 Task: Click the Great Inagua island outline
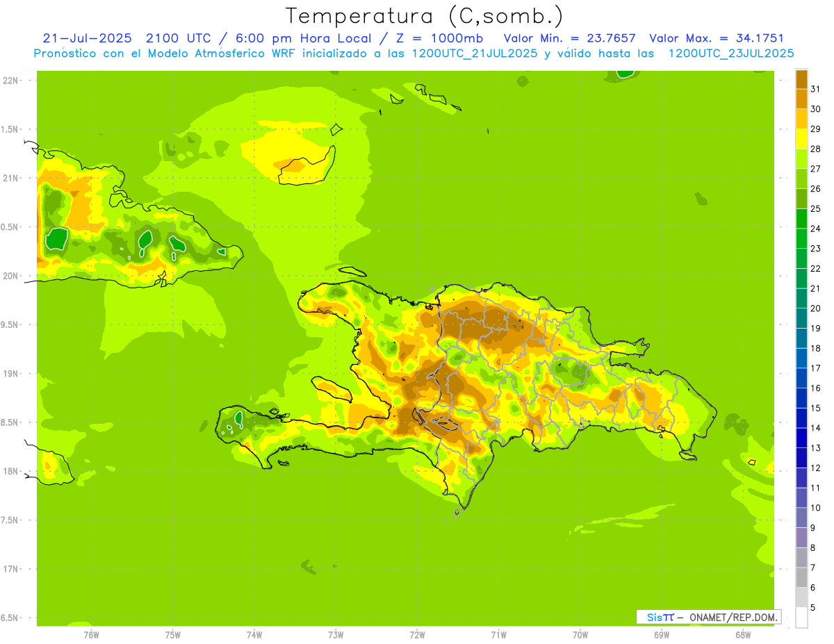306,165
